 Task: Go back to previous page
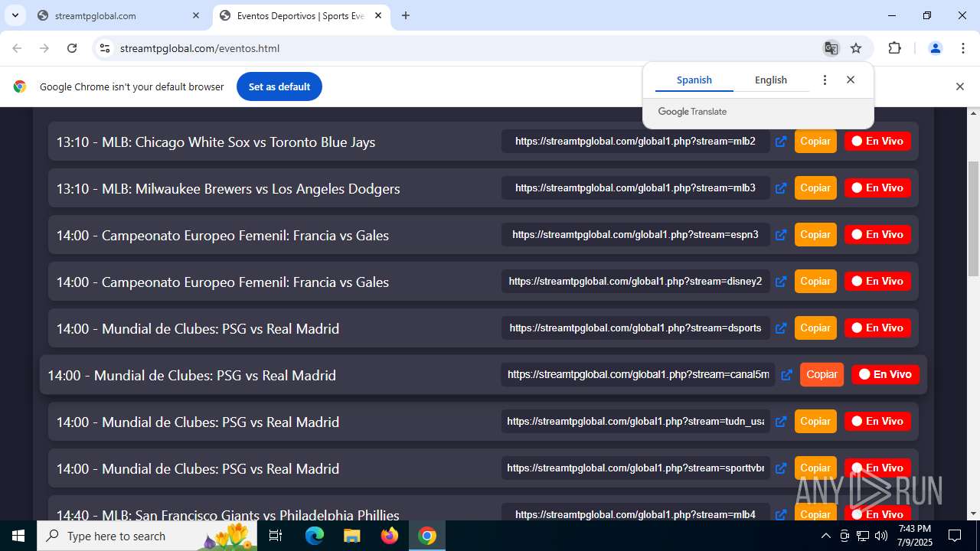pos(17,48)
